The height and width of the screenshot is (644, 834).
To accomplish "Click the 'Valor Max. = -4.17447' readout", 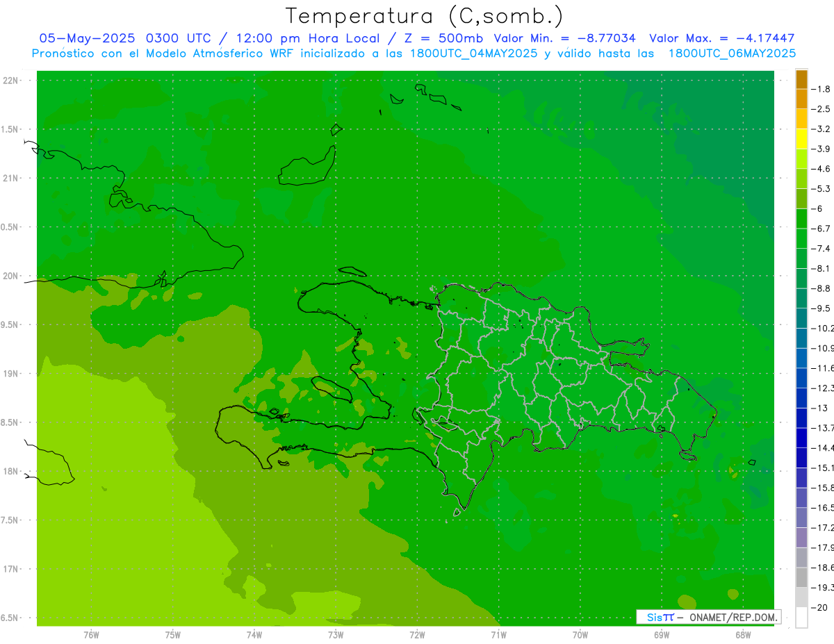I will [x=722, y=38].
